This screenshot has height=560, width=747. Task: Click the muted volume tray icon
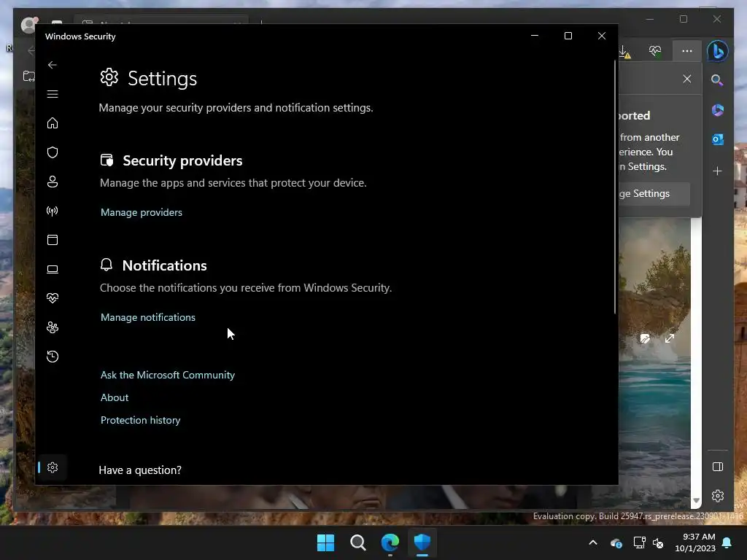click(658, 543)
